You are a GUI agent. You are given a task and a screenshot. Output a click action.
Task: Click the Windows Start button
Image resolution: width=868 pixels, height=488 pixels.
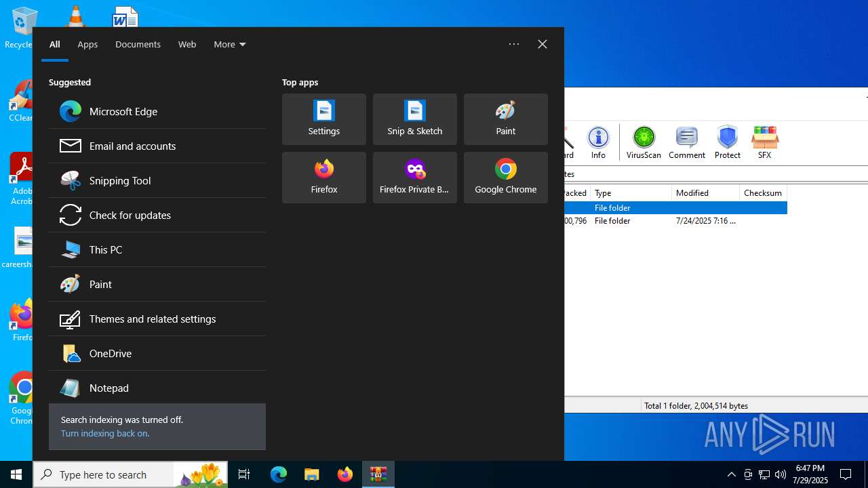[x=16, y=474]
